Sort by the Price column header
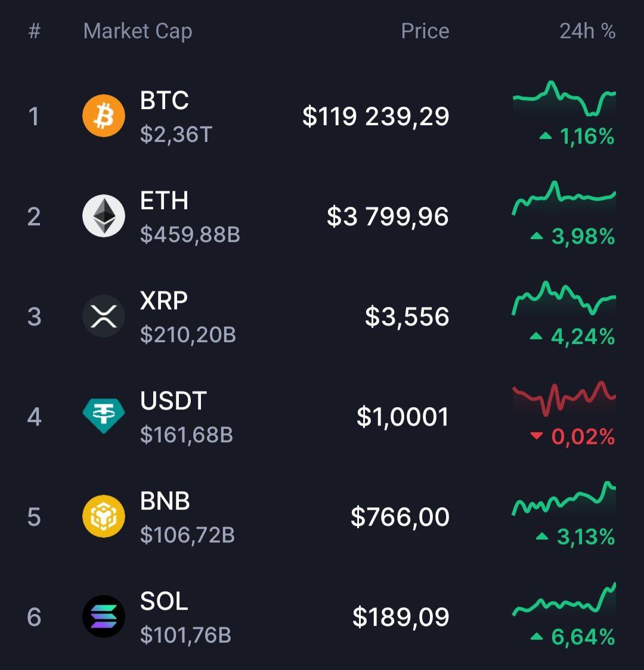The height and width of the screenshot is (670, 644). (x=425, y=31)
